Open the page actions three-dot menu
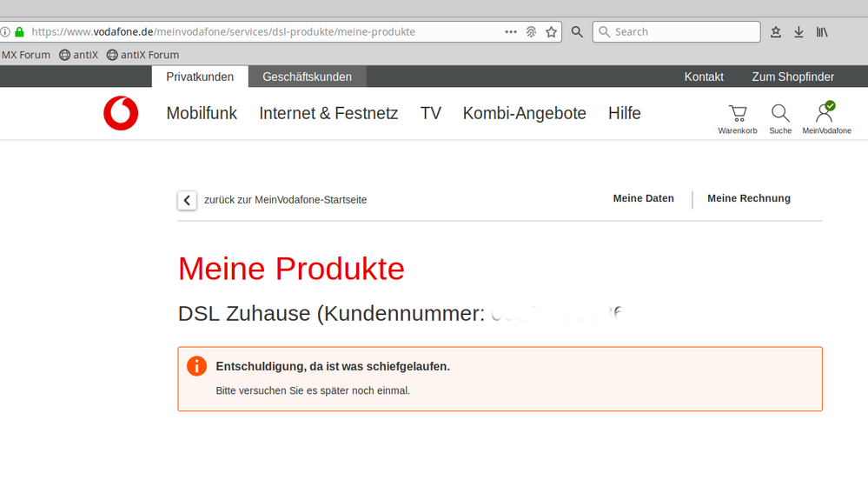Screen dimensions: 868x480 [510, 32]
